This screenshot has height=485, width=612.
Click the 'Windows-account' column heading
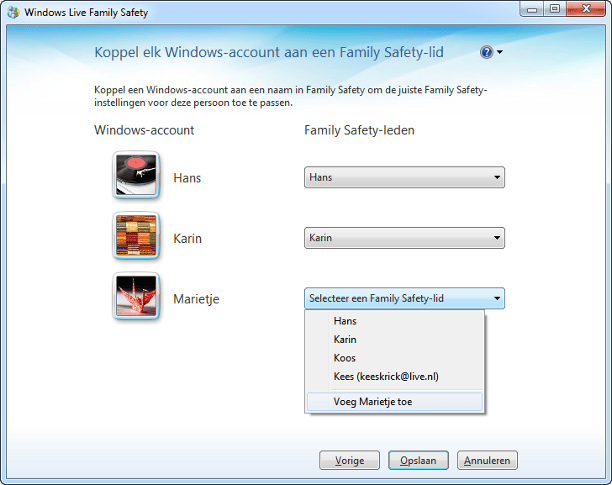[x=144, y=130]
